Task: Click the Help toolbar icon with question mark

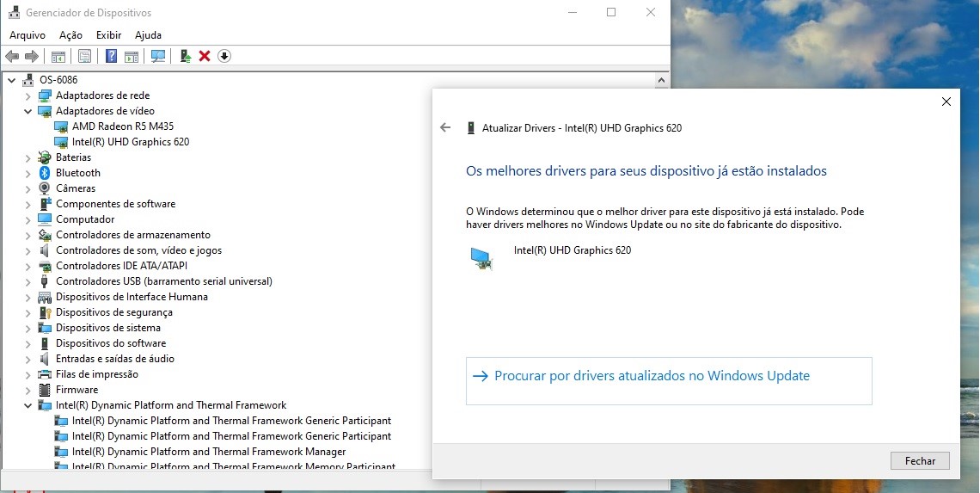Action: (111, 56)
